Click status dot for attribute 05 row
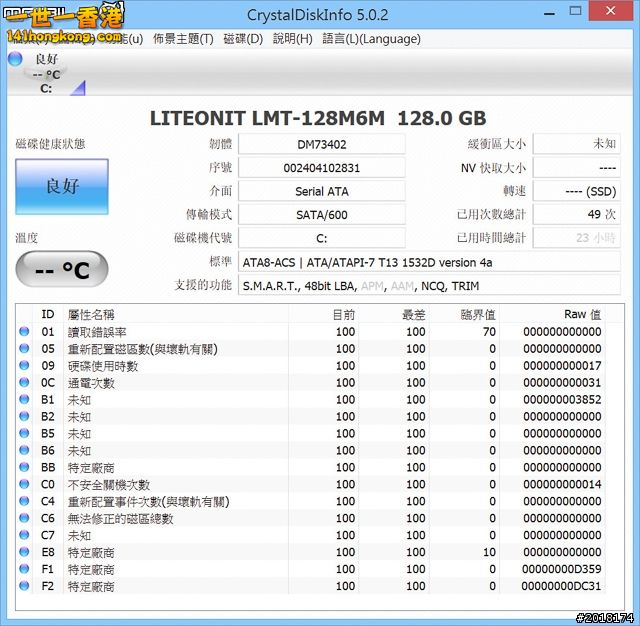The height and width of the screenshot is (626, 640). [x=24, y=349]
